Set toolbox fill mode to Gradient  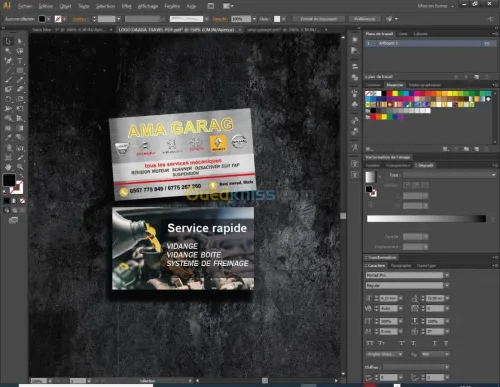click(x=14, y=201)
